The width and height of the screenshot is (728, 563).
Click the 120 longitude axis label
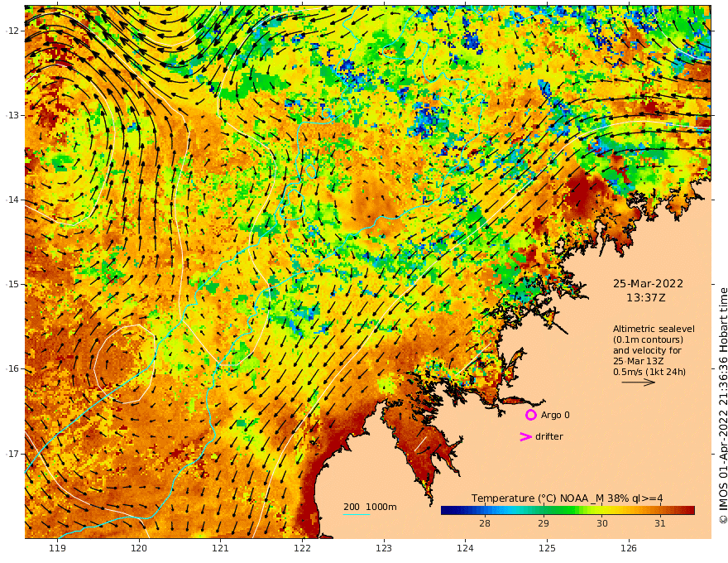[139, 548]
